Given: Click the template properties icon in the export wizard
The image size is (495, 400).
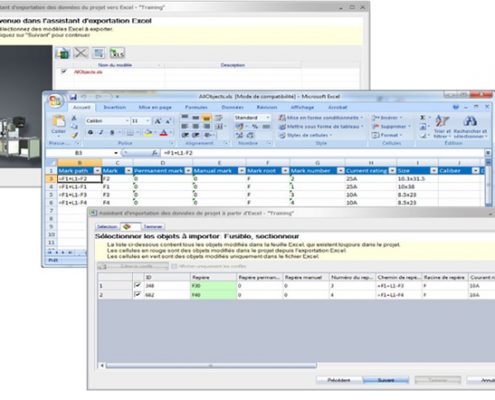Looking at the screenshot, I should coord(99,53).
